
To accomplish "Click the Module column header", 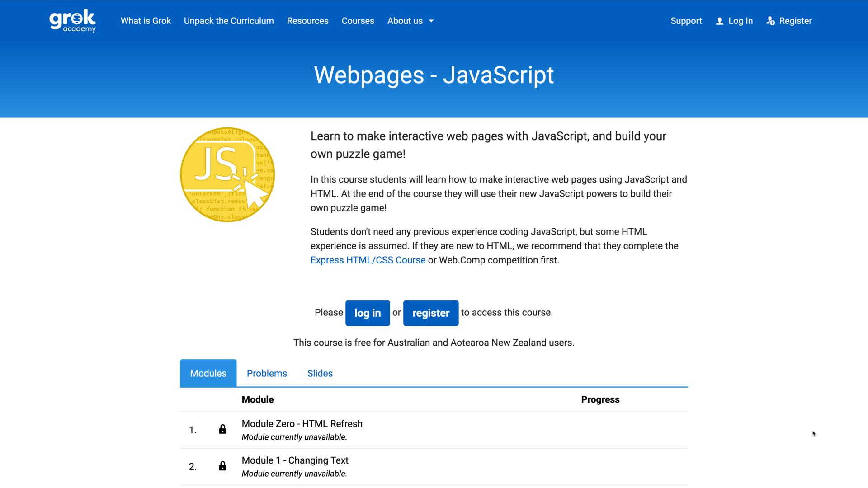I will 258,399.
